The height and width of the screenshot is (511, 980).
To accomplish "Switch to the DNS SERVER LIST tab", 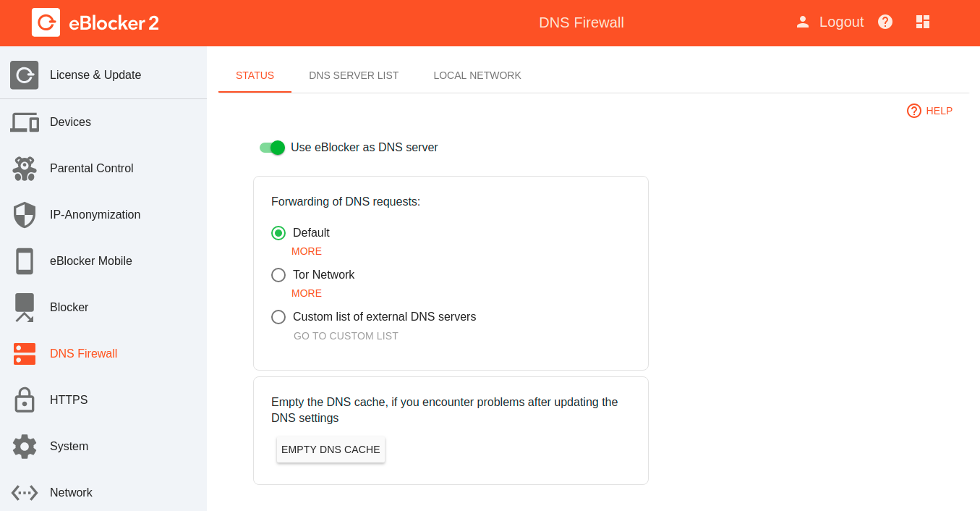I will (354, 75).
